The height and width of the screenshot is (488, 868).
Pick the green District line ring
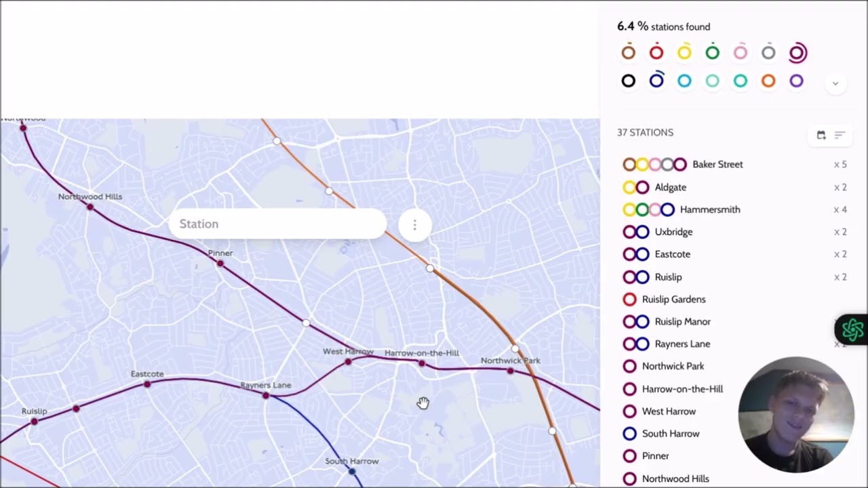point(712,52)
